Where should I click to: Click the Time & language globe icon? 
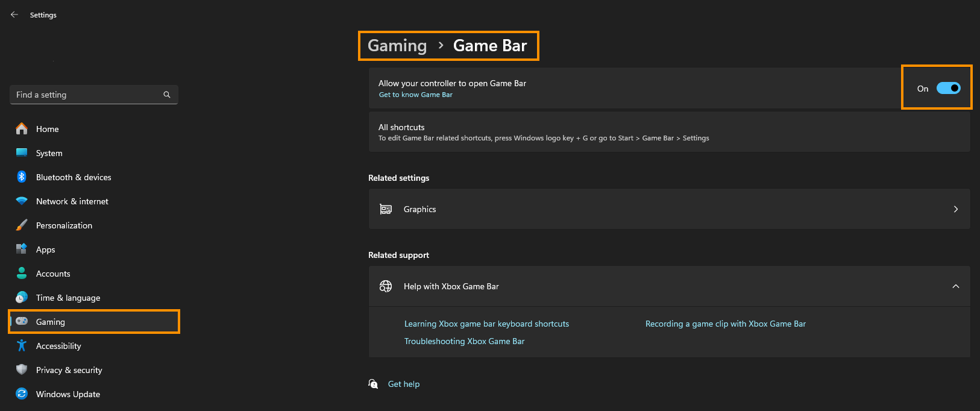point(22,297)
